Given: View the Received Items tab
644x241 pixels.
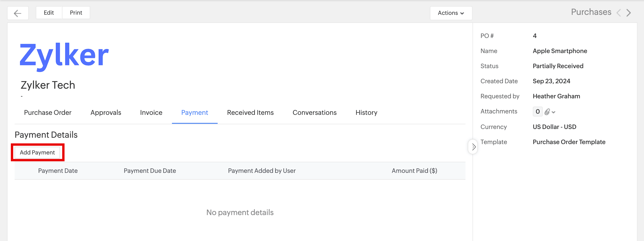Looking at the screenshot, I should point(250,113).
